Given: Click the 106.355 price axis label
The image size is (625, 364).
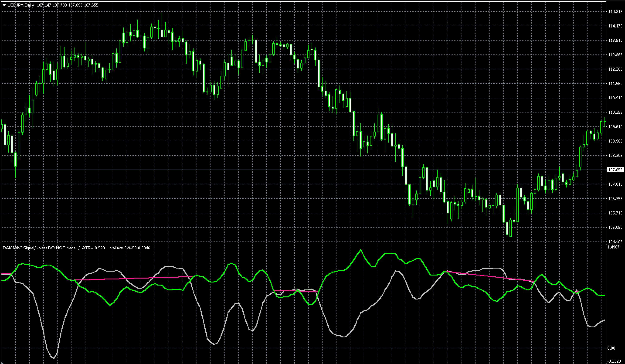Looking at the screenshot, I should (615, 199).
